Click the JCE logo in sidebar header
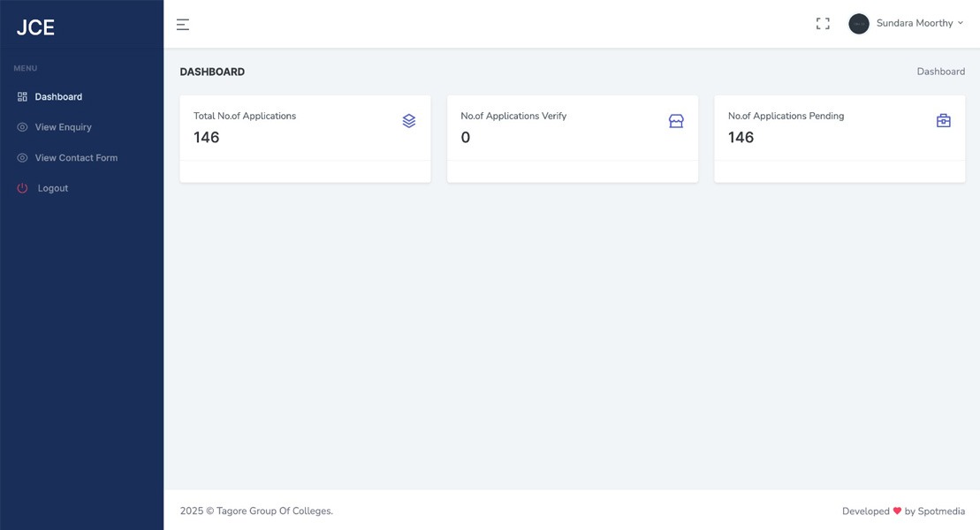 [35, 27]
